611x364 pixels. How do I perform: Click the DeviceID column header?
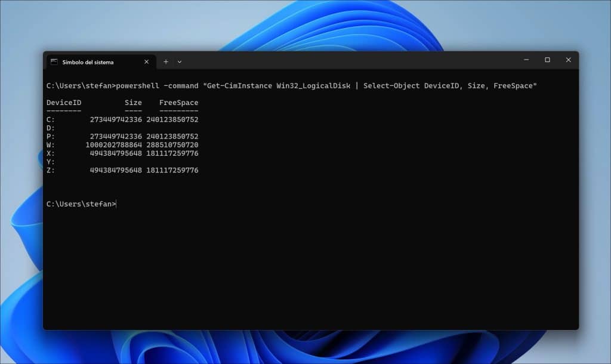click(64, 103)
